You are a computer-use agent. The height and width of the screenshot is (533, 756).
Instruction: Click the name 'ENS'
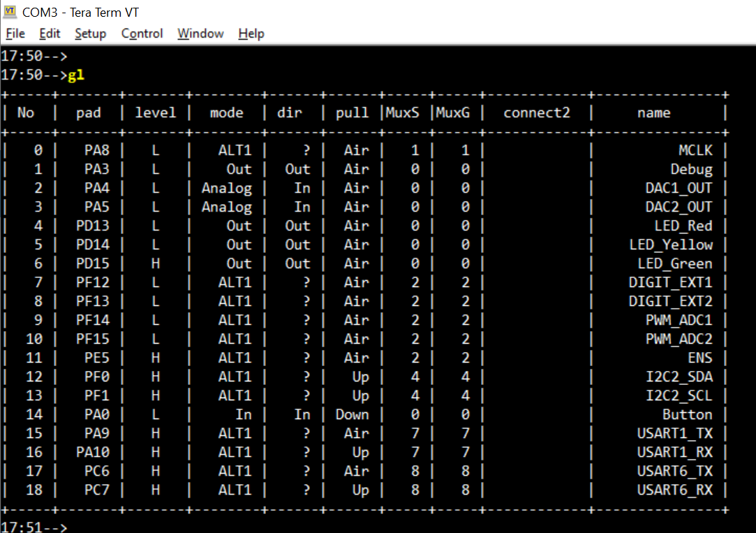700,358
